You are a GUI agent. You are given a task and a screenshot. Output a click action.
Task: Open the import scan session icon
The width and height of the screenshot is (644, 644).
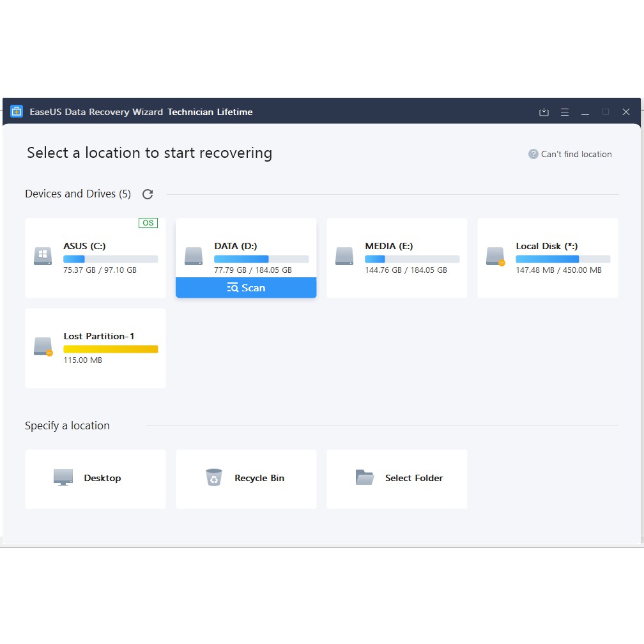point(544,112)
